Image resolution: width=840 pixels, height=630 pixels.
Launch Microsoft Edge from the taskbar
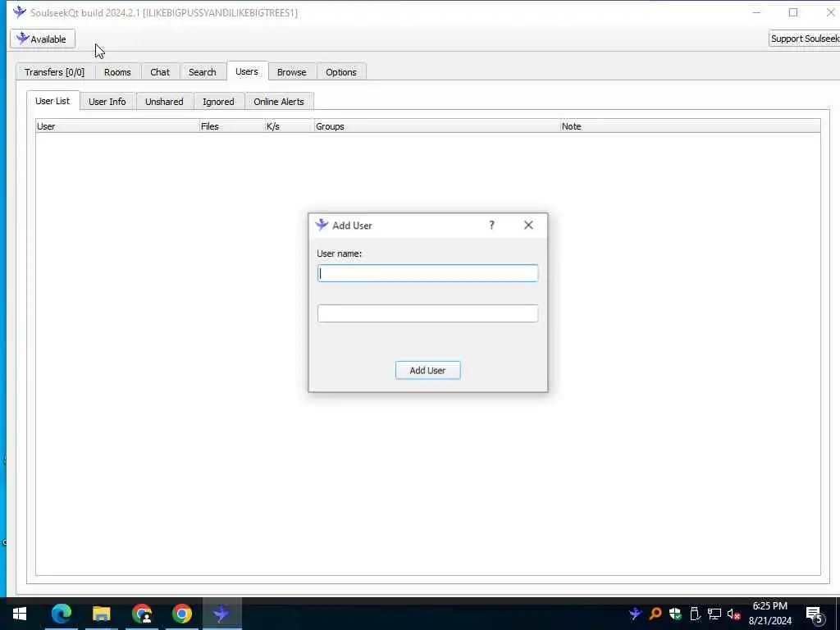pos(61,614)
